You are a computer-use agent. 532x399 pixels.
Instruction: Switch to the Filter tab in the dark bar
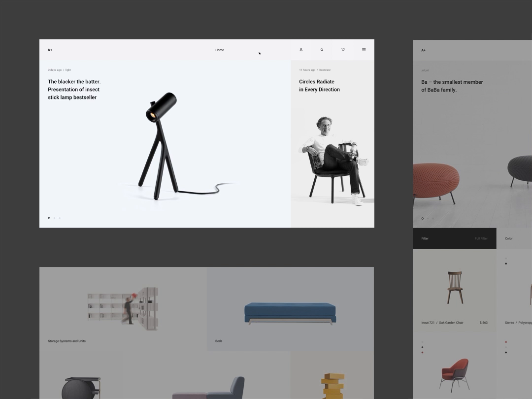click(425, 238)
